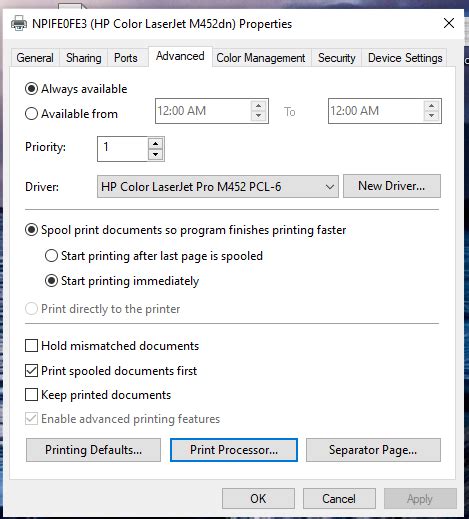Image resolution: width=469 pixels, height=519 pixels.
Task: Open the Security tab
Action: [336, 58]
